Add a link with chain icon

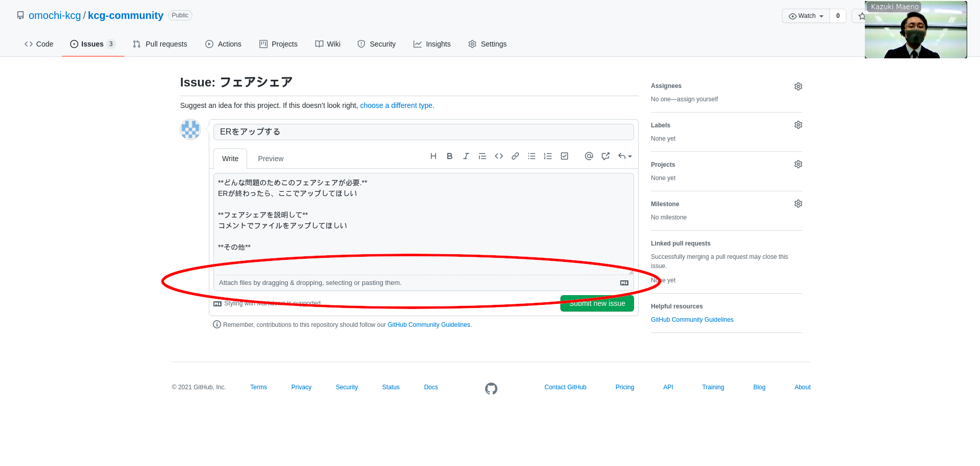(x=515, y=156)
